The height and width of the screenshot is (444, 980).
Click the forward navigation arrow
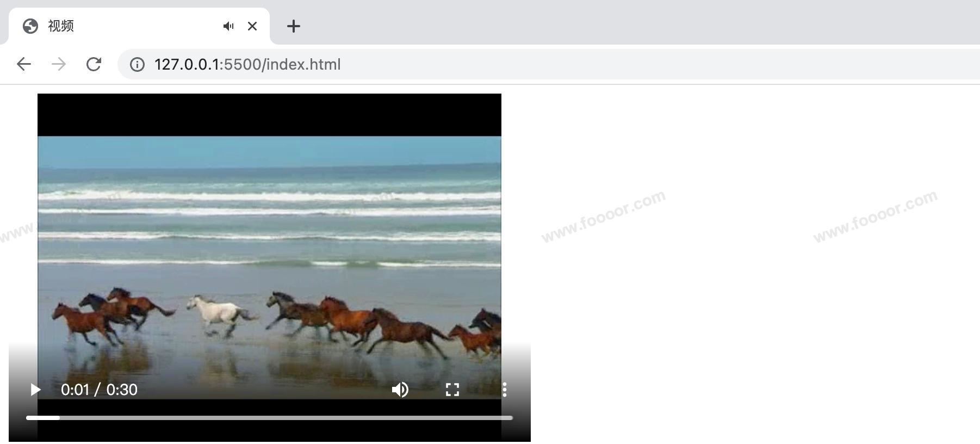[59, 64]
